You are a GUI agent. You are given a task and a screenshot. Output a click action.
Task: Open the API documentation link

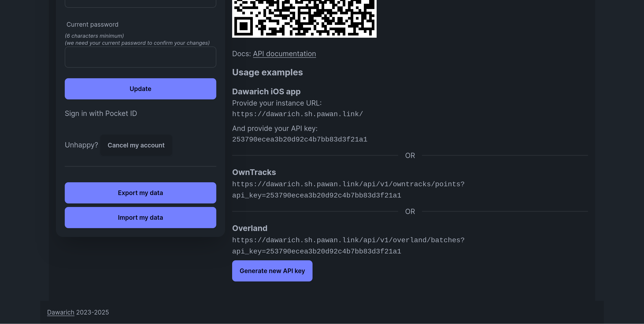point(284,54)
